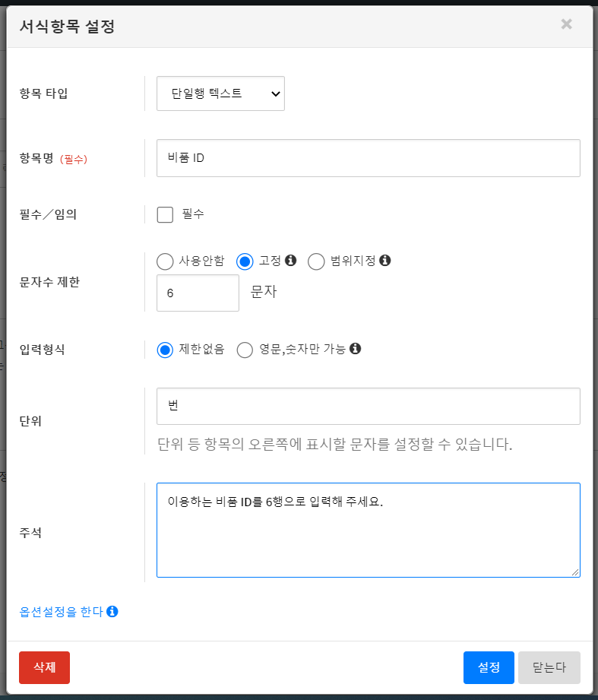
Task: Click the 옵션설정을 한다 link
Action: click(61, 611)
